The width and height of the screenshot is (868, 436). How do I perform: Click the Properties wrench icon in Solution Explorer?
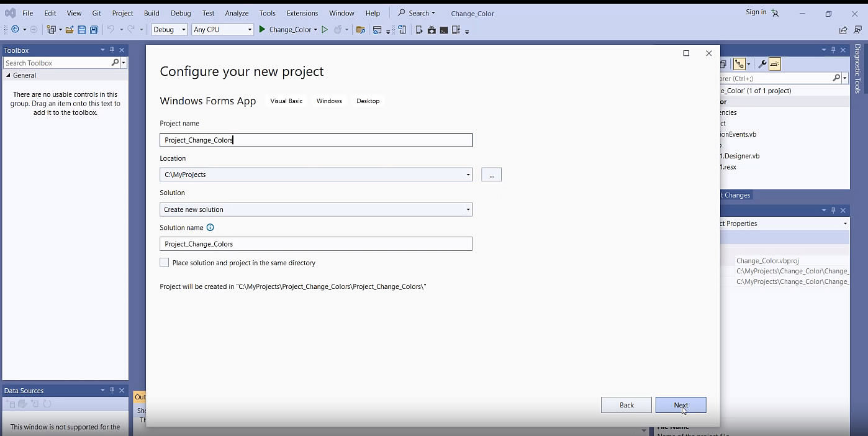pos(762,64)
